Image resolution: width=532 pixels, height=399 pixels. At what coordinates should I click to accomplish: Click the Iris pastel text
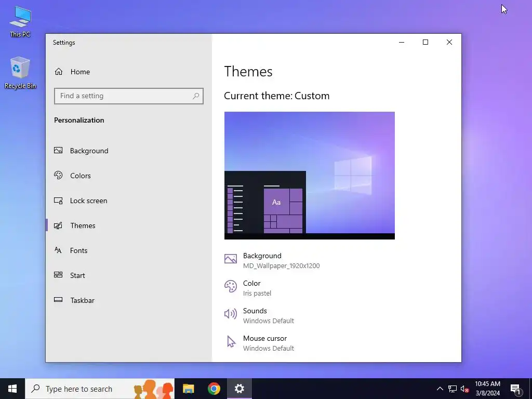tap(257, 293)
